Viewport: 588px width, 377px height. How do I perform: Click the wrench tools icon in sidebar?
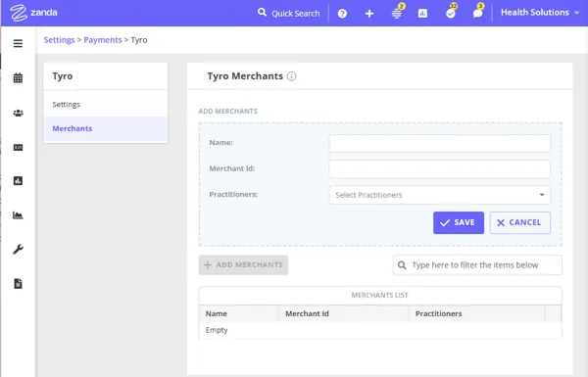pyautogui.click(x=18, y=249)
